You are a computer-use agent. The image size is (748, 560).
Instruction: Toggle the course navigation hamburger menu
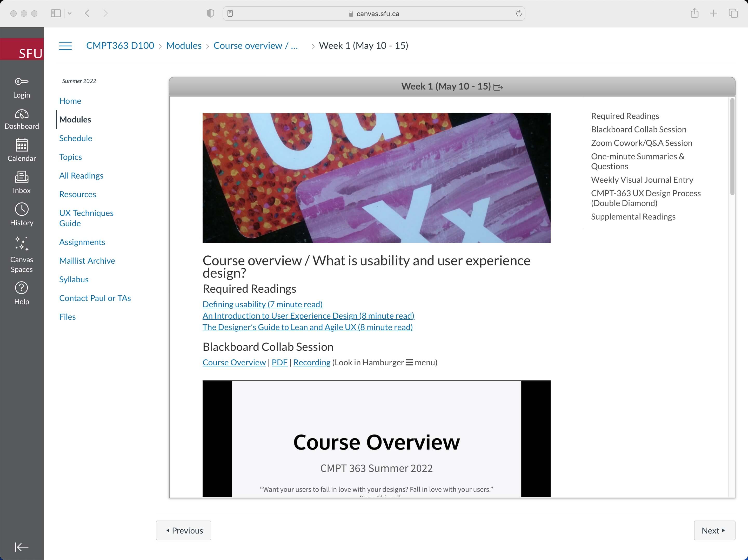(65, 46)
